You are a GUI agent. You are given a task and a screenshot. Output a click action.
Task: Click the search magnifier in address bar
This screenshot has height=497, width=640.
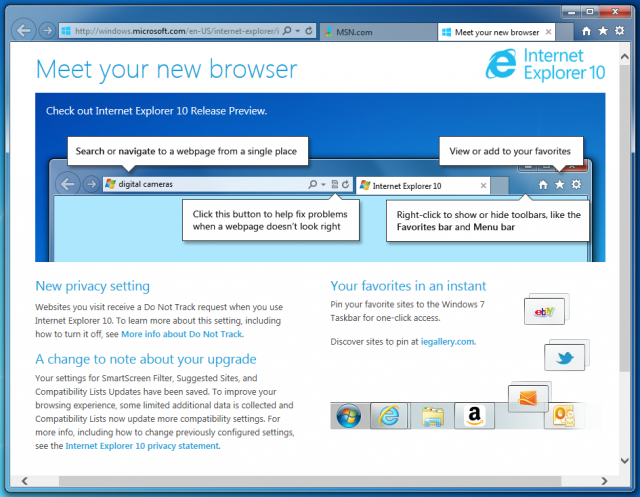(x=287, y=31)
